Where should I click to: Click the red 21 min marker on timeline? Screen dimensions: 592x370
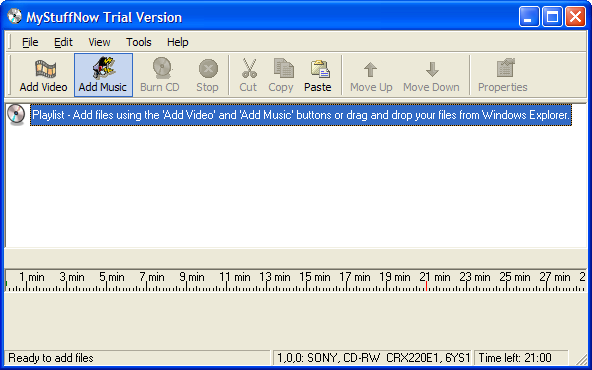pos(426,286)
